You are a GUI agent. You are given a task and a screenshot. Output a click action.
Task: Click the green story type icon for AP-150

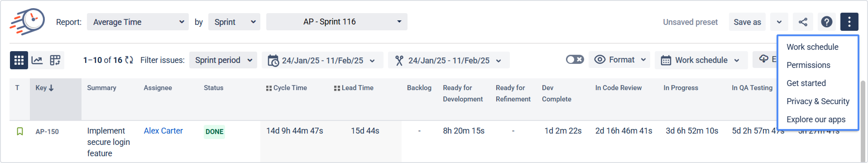pos(20,131)
